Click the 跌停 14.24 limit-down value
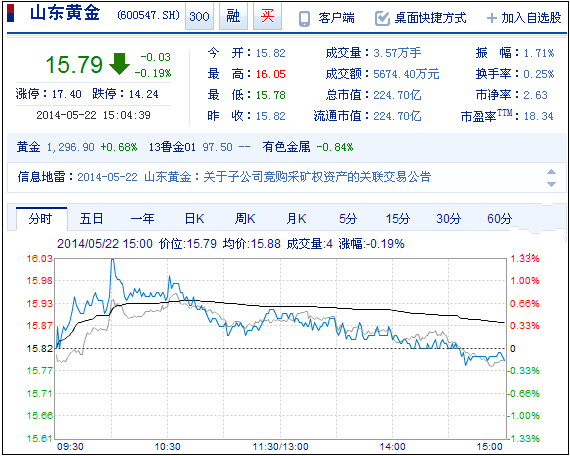570x456 pixels. [144, 94]
